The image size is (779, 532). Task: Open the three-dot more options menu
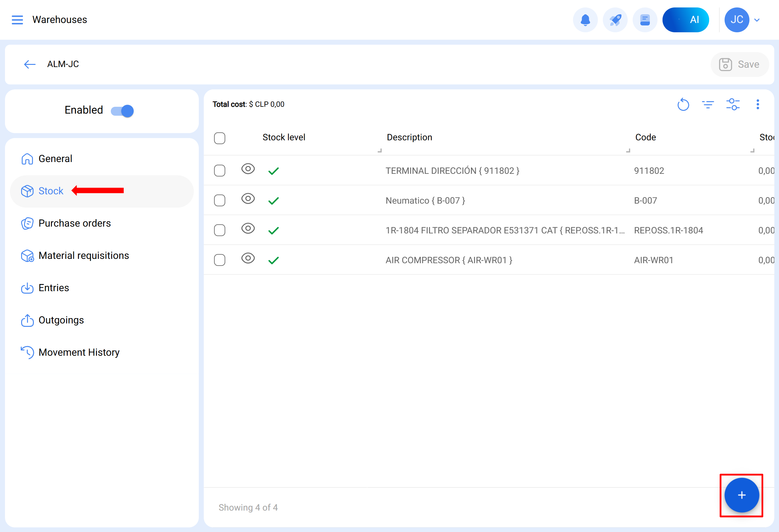758,105
